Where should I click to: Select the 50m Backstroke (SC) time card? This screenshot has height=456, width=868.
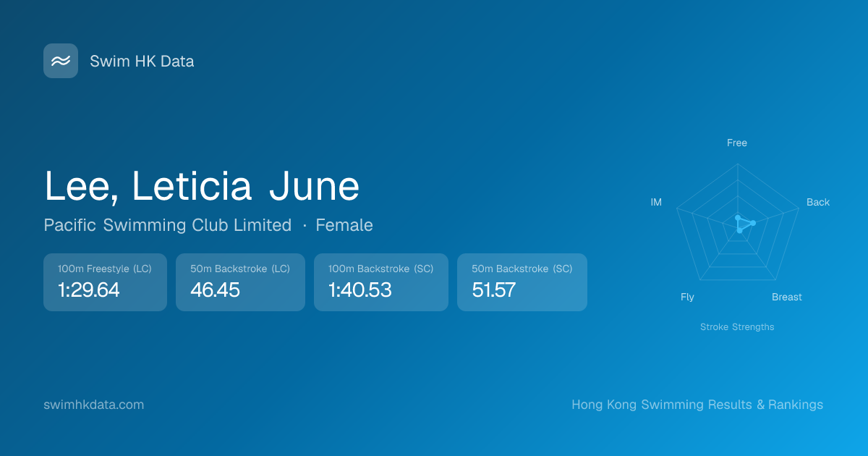522,282
